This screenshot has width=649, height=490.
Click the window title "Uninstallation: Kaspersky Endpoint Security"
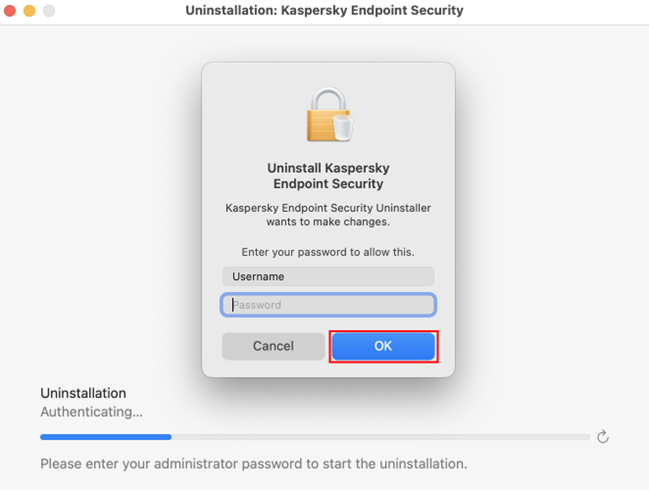click(x=325, y=11)
